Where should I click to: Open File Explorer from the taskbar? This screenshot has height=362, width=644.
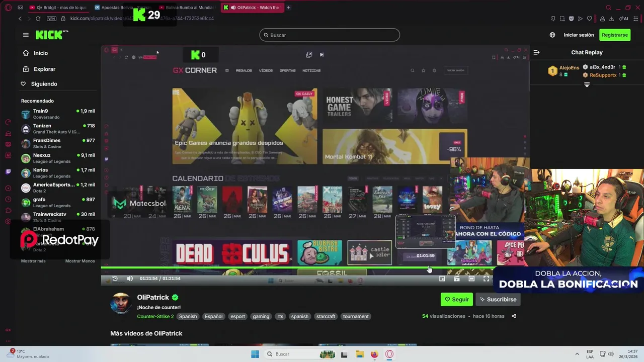pos(359,354)
